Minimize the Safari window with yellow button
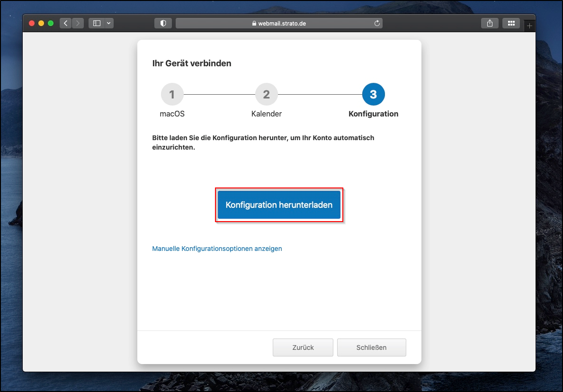Image resolution: width=563 pixels, height=392 pixels. tap(41, 23)
